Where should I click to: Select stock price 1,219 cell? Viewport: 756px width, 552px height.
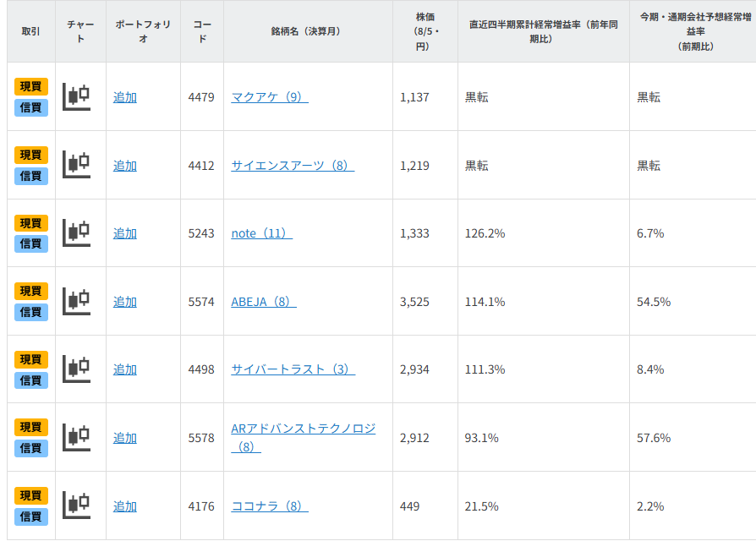(x=425, y=166)
